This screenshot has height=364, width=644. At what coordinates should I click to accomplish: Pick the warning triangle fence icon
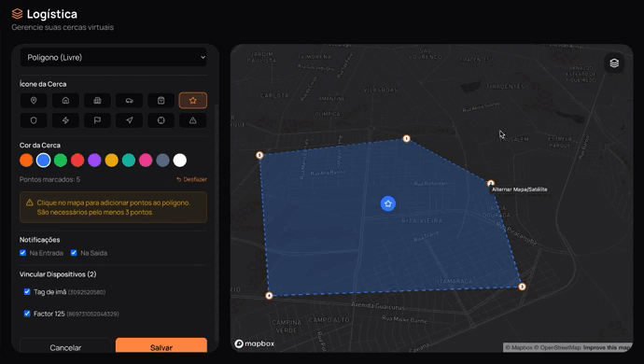tap(192, 120)
